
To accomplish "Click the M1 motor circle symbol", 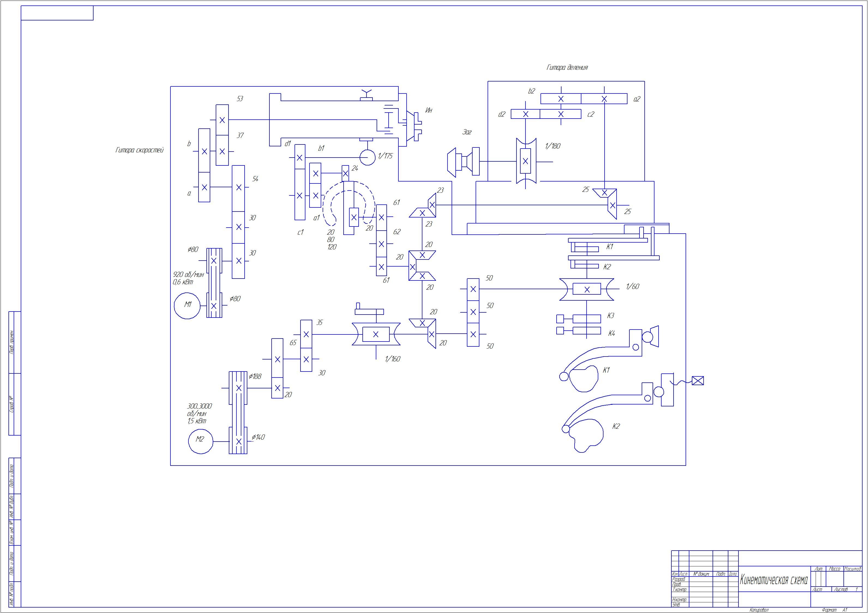I will point(187,305).
